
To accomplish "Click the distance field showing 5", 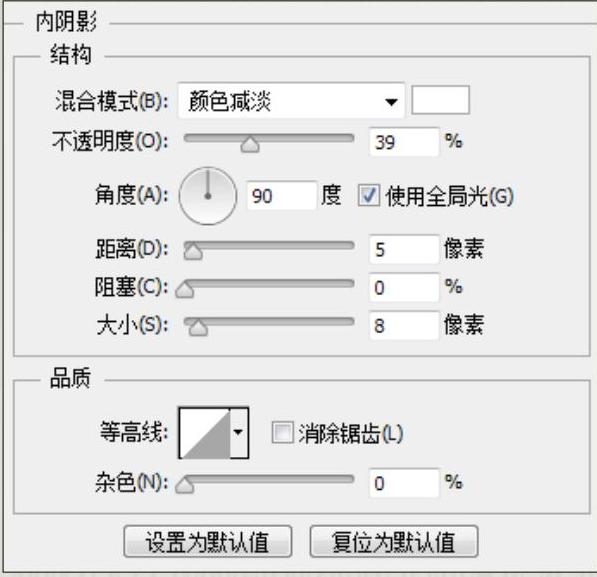I will (x=404, y=249).
